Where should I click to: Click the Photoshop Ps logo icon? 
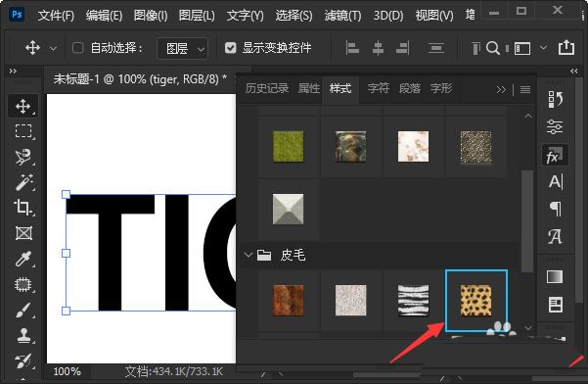tap(17, 15)
